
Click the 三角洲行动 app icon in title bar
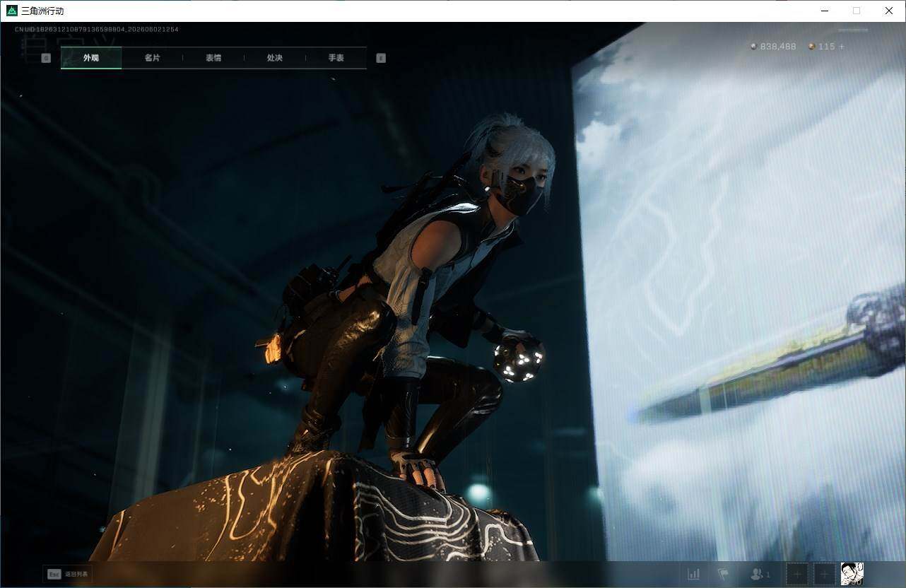[x=11, y=11]
